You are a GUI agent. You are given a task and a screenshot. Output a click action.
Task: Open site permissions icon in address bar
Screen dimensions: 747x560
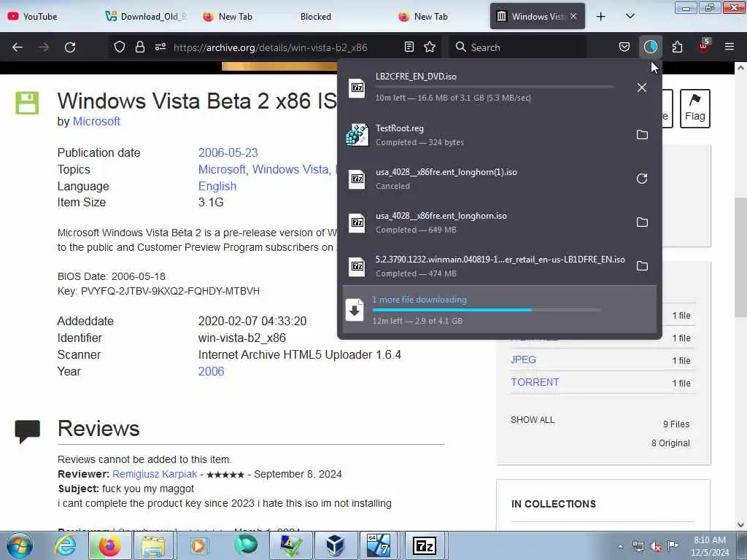(x=160, y=47)
